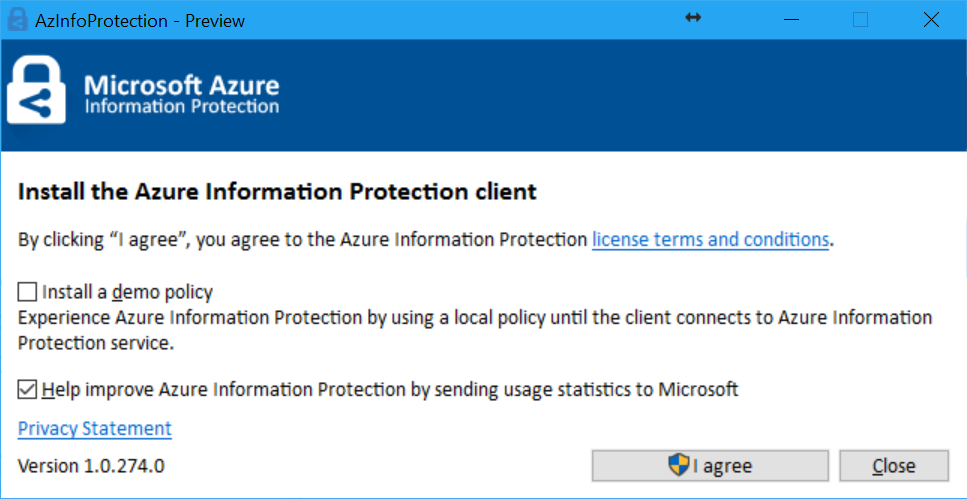Click the lock icon in the title bar

(x=15, y=20)
